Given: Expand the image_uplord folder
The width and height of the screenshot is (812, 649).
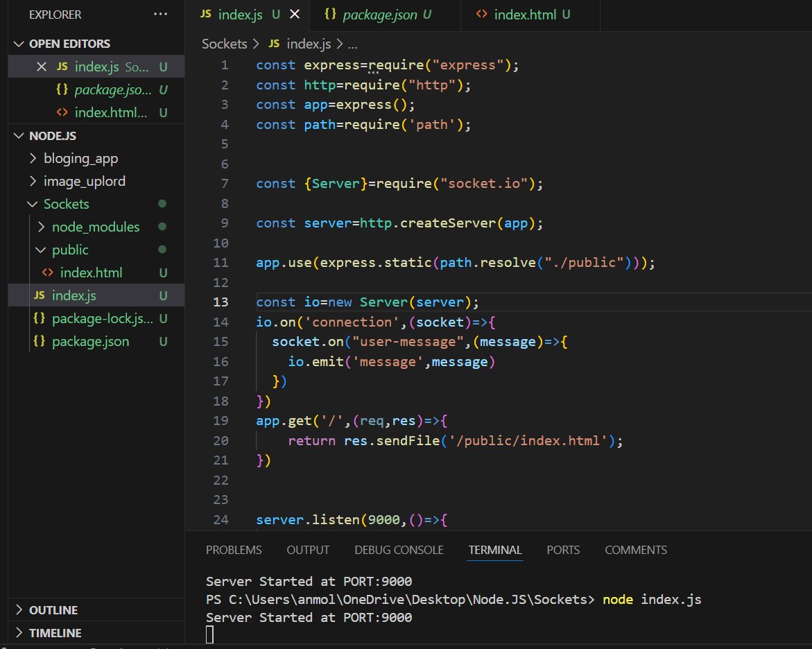Looking at the screenshot, I should pos(97,181).
